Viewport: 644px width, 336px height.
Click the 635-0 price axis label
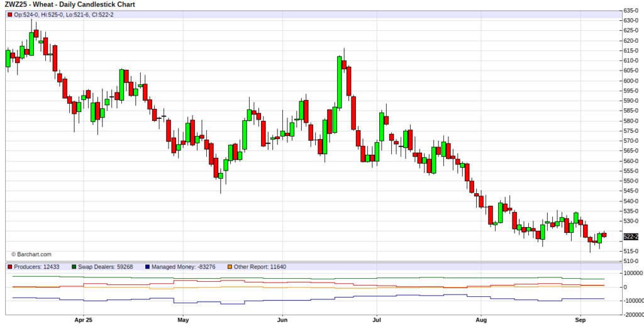[x=631, y=11]
